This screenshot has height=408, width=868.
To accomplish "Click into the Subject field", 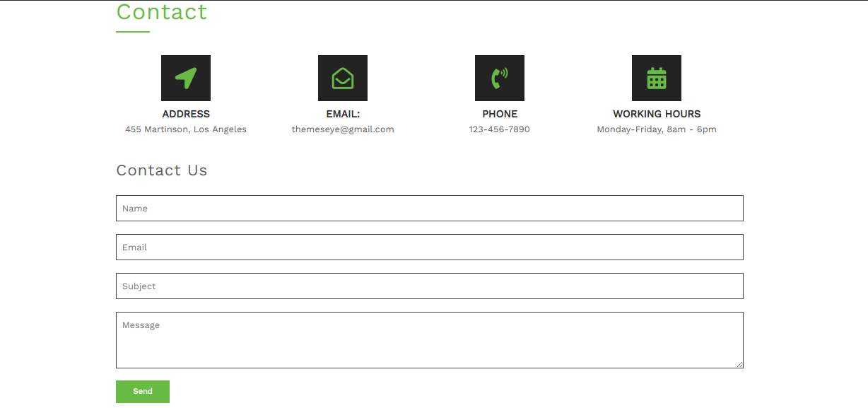I will (429, 286).
